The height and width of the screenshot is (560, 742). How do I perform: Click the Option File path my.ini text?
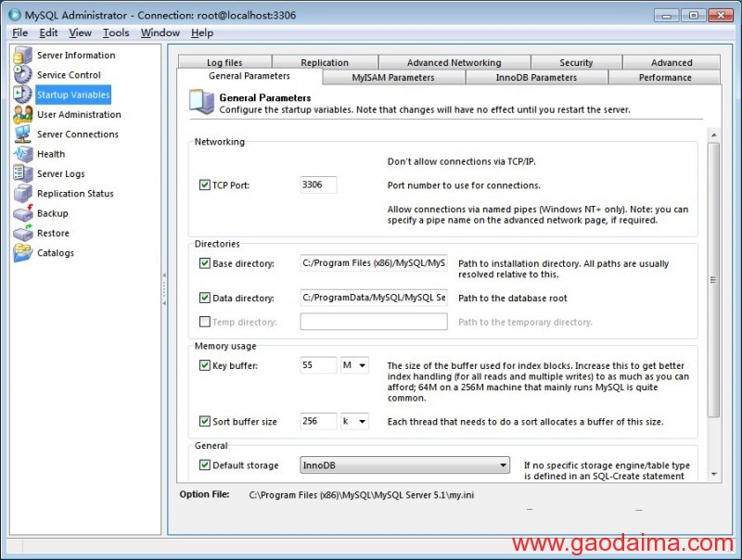pyautogui.click(x=362, y=495)
